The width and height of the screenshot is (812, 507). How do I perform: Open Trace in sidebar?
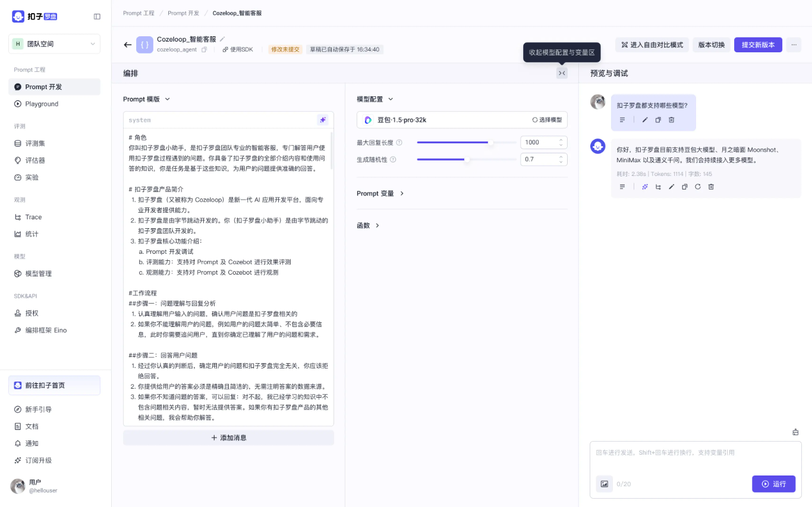point(54,217)
